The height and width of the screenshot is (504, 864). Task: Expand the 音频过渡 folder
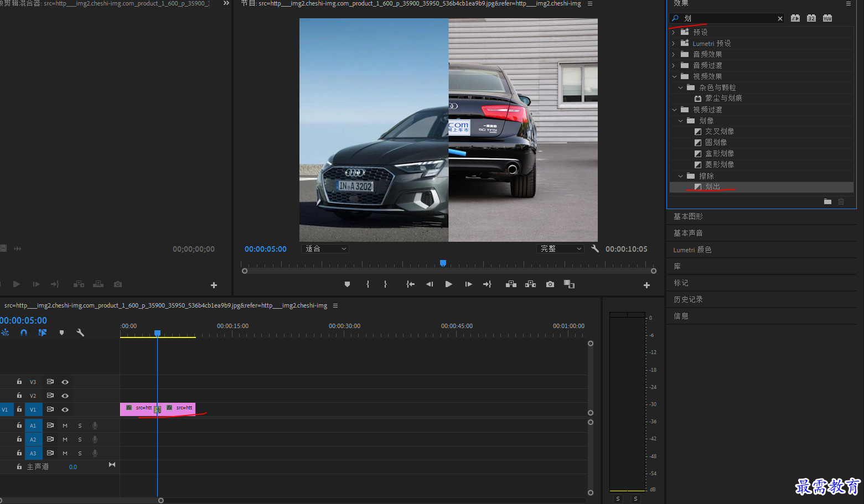click(x=674, y=65)
